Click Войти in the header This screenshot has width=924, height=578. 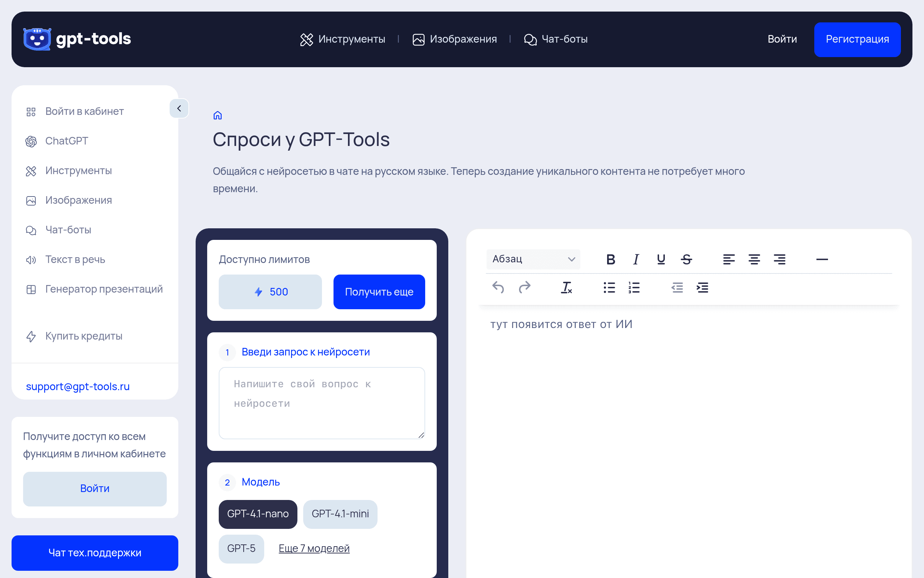click(x=782, y=39)
